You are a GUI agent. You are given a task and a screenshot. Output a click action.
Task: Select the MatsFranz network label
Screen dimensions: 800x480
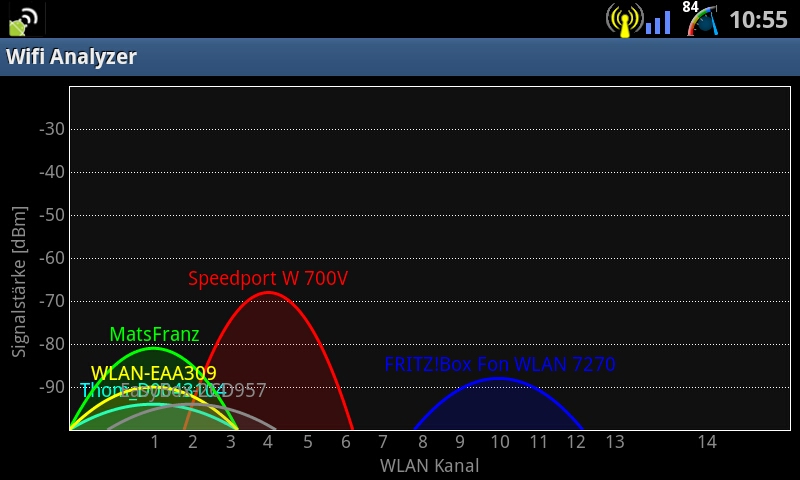point(154,334)
